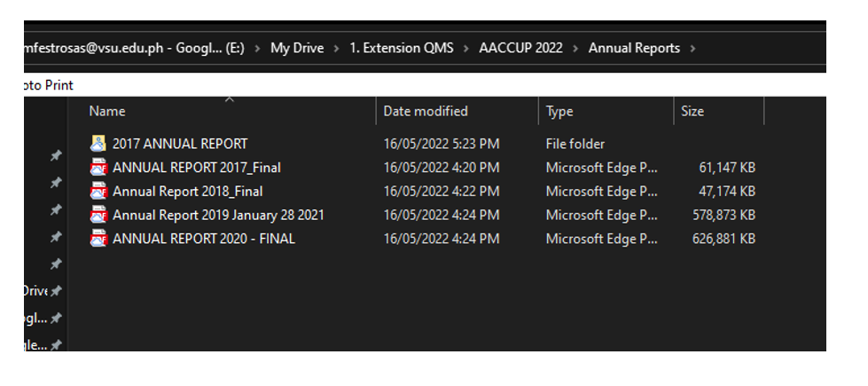Screen dimensions: 868x386
Task: Expand the chevron after My Drive breadcrumb
Action: (337, 49)
